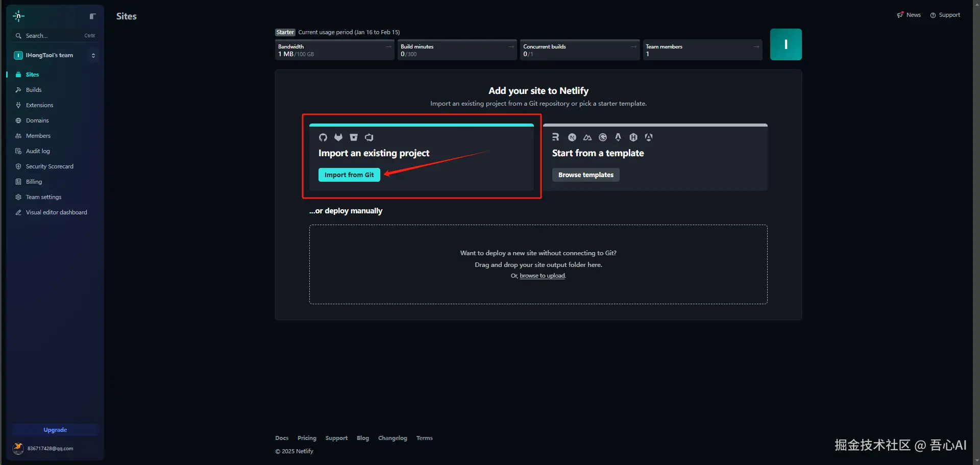
Task: Click the Angular template icon
Action: click(649, 137)
